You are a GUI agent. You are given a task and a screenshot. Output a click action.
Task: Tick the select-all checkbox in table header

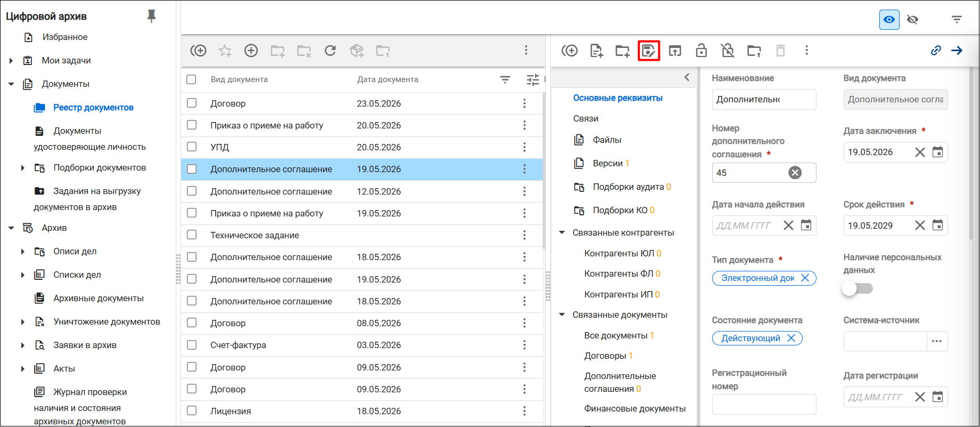pos(192,79)
